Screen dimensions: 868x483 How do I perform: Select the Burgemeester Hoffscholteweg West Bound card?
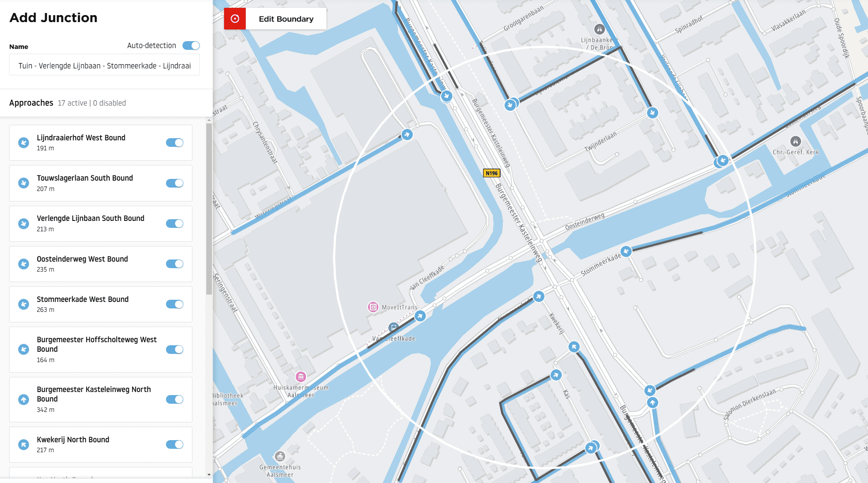pyautogui.click(x=101, y=349)
